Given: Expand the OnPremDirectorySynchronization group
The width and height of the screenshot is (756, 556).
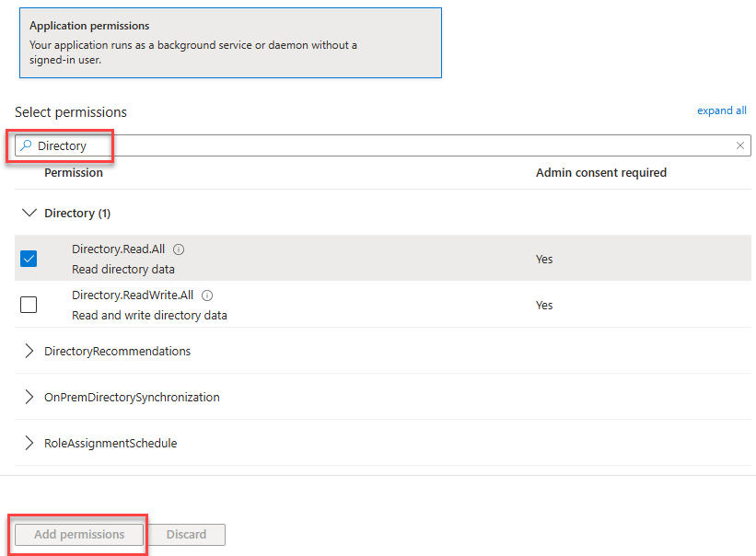Looking at the screenshot, I should [29, 397].
